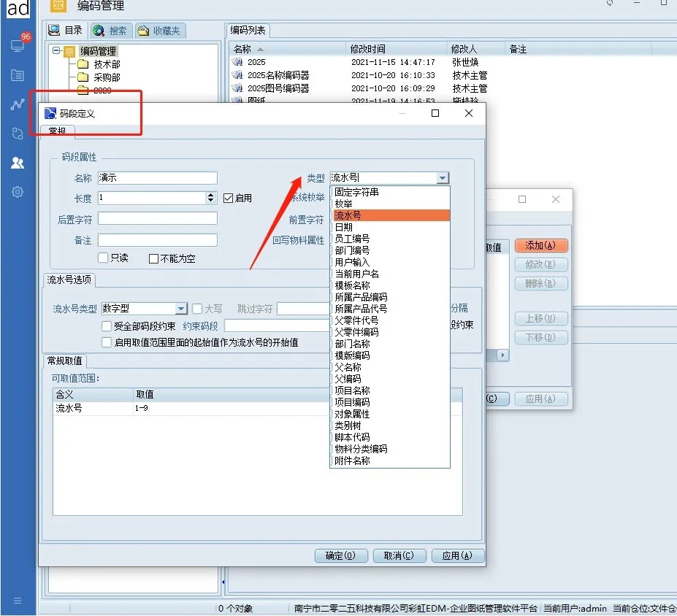Enable 启用取值范围里面的起始值 checkbox
The image size is (677, 616).
point(106,342)
